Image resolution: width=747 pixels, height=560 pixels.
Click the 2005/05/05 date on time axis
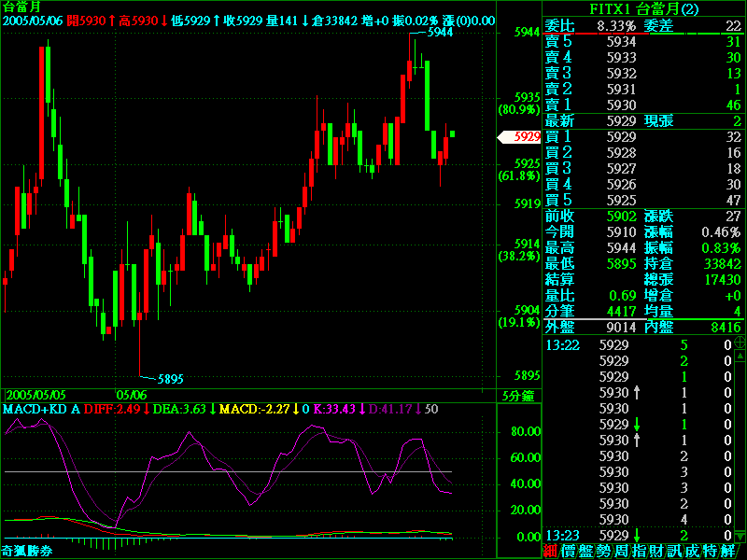tap(36, 395)
